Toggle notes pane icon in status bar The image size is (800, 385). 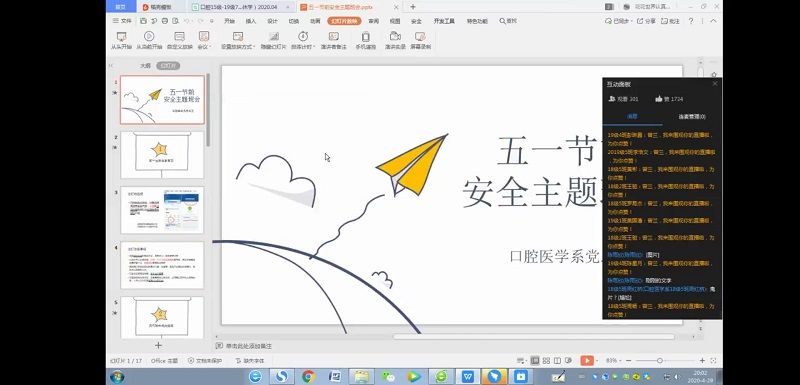520,361
